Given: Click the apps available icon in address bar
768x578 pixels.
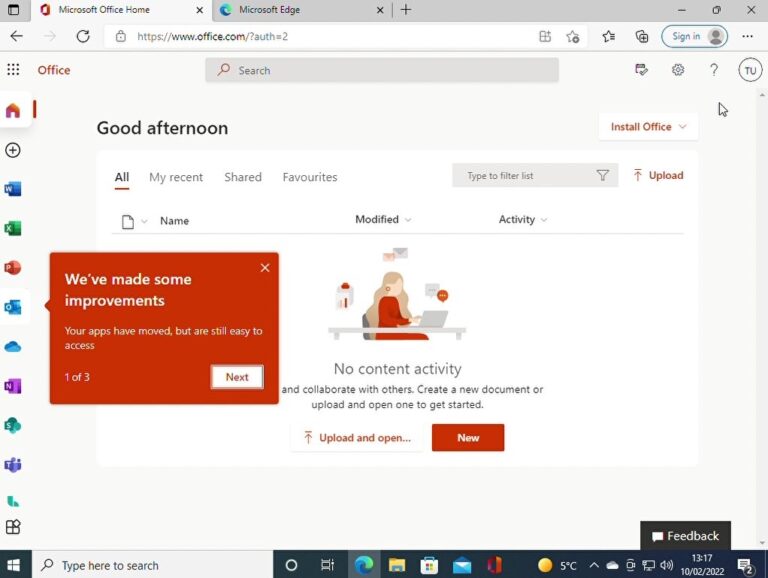Looking at the screenshot, I should click(545, 36).
